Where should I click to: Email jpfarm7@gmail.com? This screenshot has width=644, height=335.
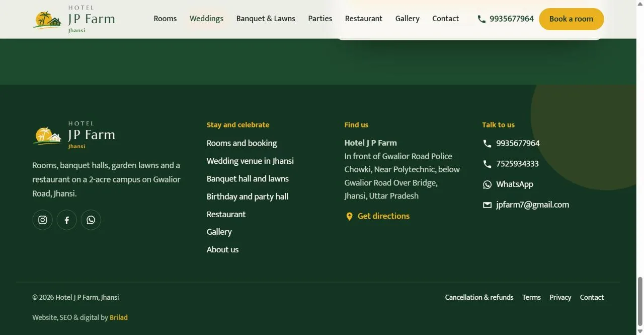[x=532, y=205]
